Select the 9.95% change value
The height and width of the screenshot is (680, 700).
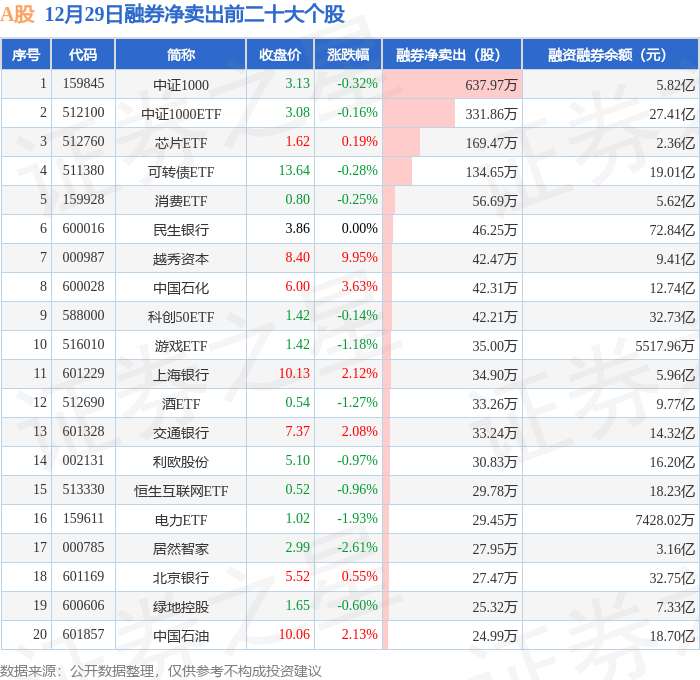(359, 257)
